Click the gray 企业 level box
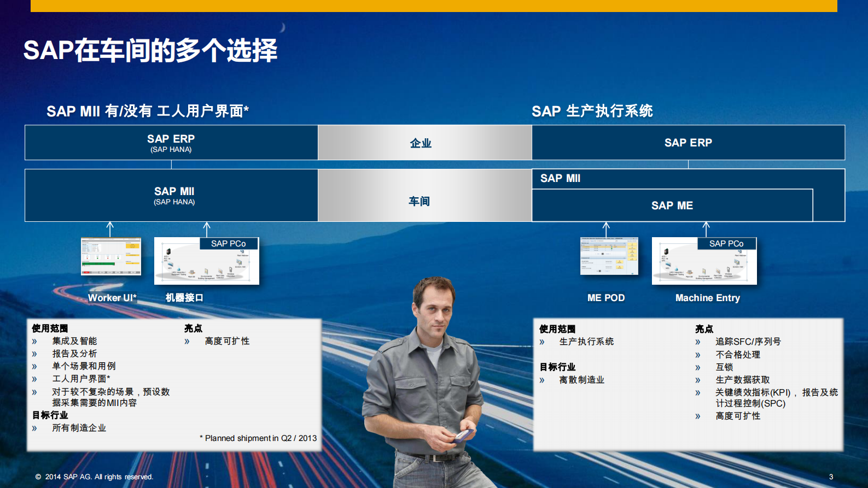 (x=425, y=143)
